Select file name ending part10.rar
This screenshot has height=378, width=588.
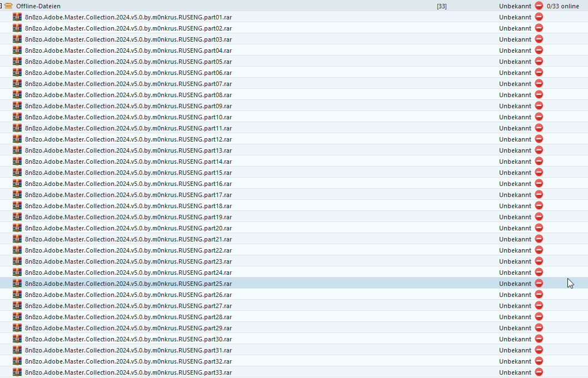128,117
